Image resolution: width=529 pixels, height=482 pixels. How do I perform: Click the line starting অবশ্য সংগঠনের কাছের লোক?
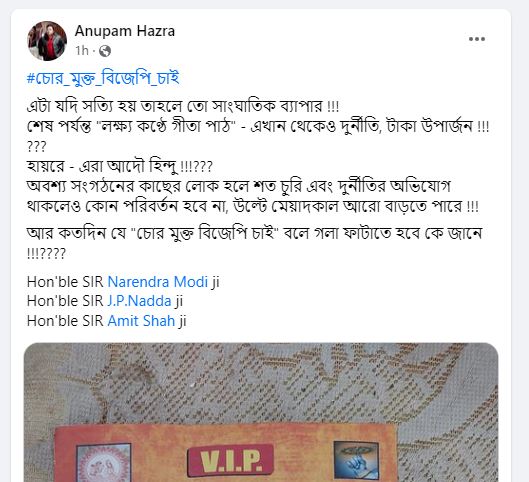(239, 186)
